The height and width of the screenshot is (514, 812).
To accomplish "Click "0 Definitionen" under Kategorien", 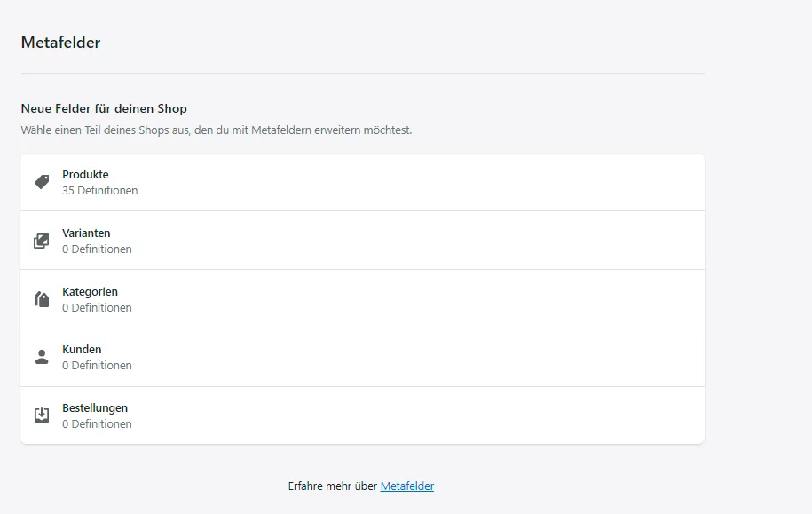I will [97, 308].
